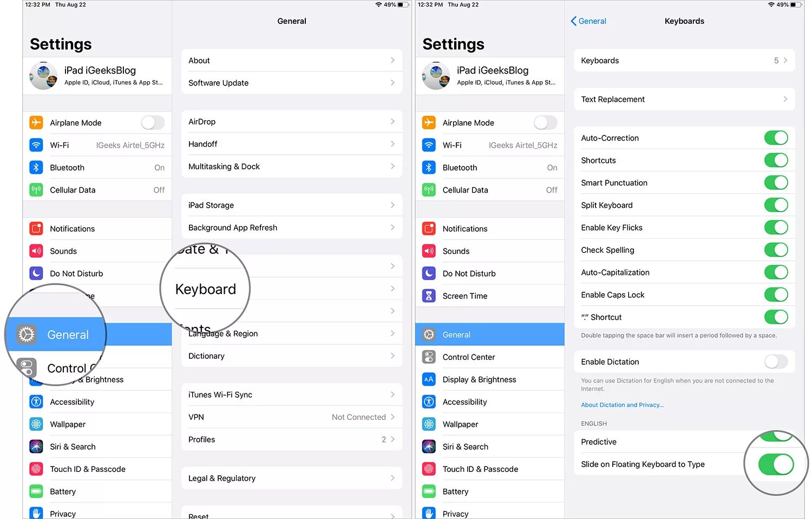Viewport: 812px width, 519px height.
Task: Expand the Keyboards row chevron showing 5
Action: 785,61
